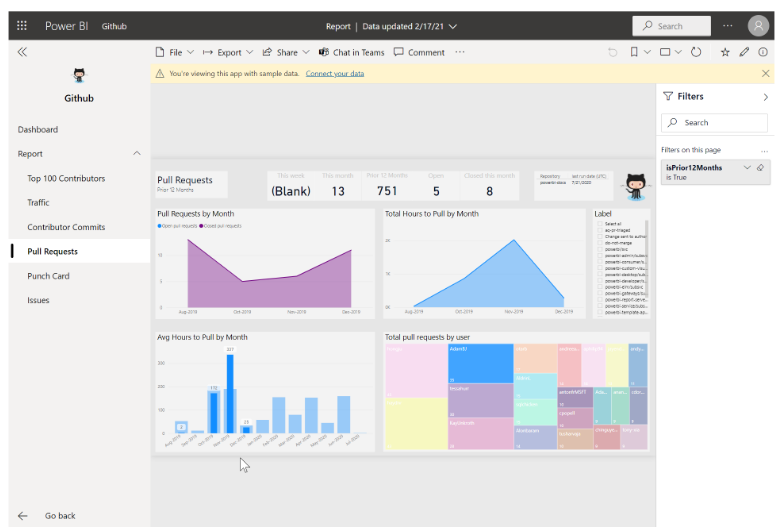Click the bookmark icon in toolbar
The height and width of the screenshot is (527, 782).
coord(634,52)
